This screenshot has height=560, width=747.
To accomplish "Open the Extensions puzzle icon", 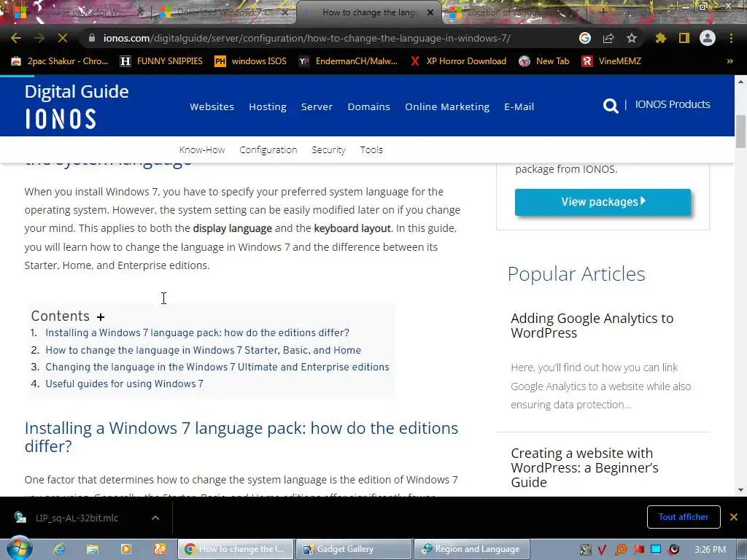I will click(x=661, y=38).
